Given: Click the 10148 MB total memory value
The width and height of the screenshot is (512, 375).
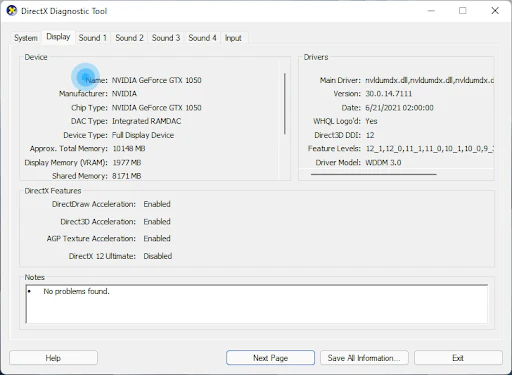Looking at the screenshot, I should pyautogui.click(x=129, y=148).
